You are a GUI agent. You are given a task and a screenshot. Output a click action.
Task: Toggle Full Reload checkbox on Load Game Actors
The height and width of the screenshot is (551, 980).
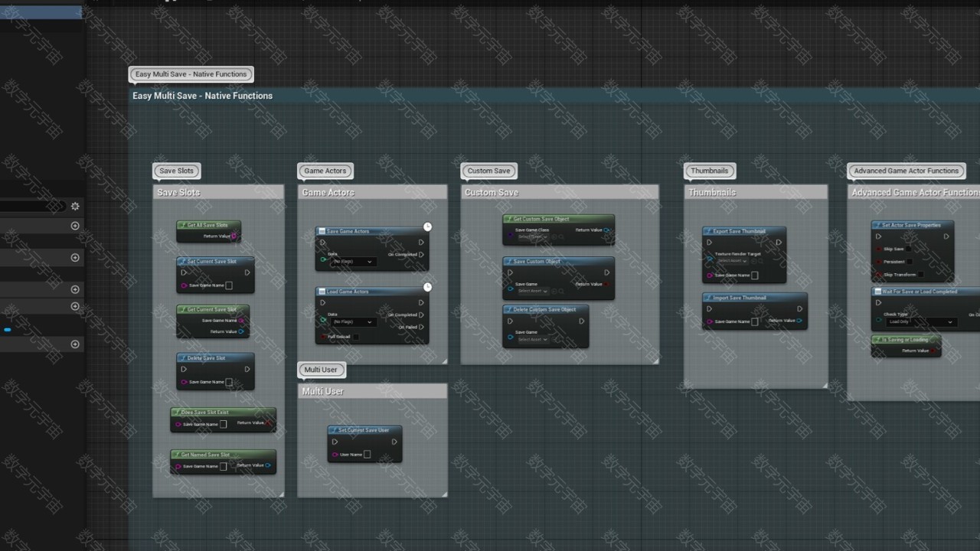pyautogui.click(x=355, y=337)
